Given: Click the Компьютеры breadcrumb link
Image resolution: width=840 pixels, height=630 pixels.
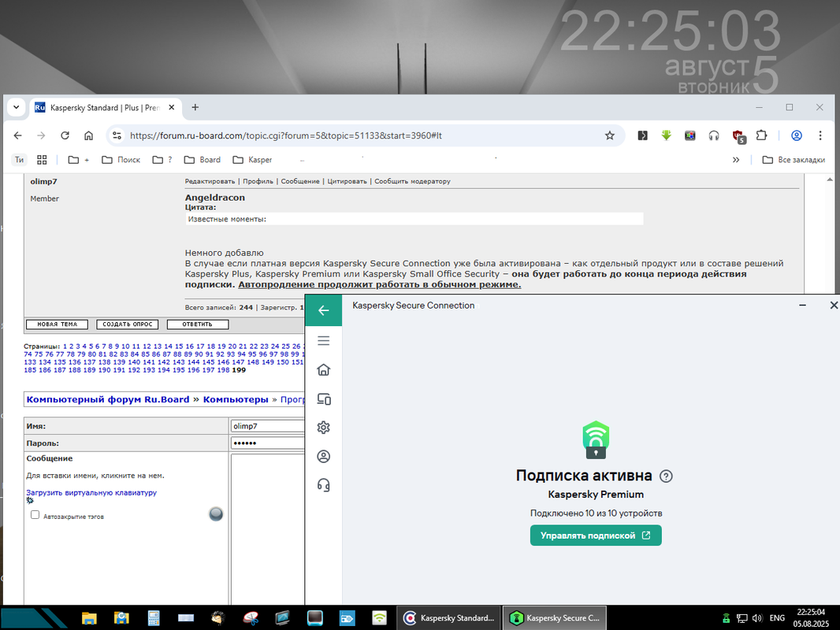Looking at the screenshot, I should point(236,399).
